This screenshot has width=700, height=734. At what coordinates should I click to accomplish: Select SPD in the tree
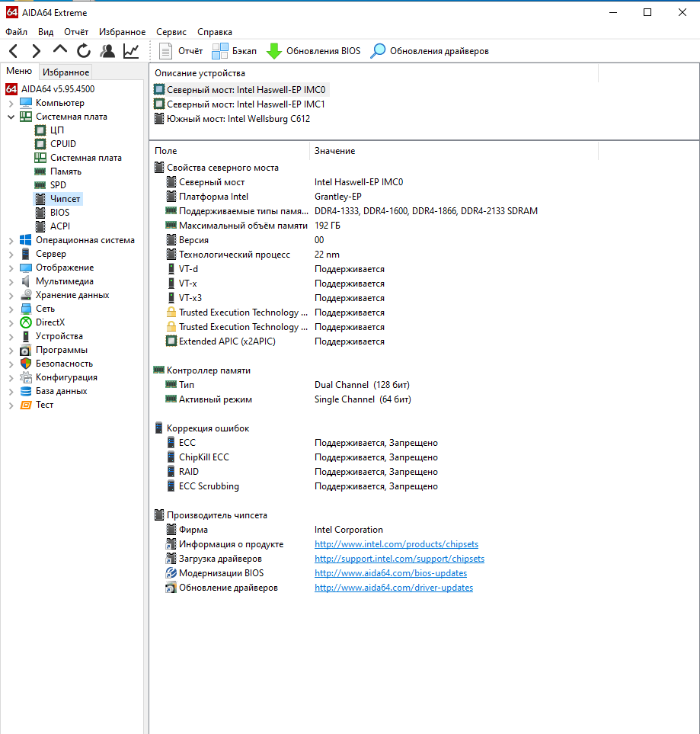click(50, 185)
